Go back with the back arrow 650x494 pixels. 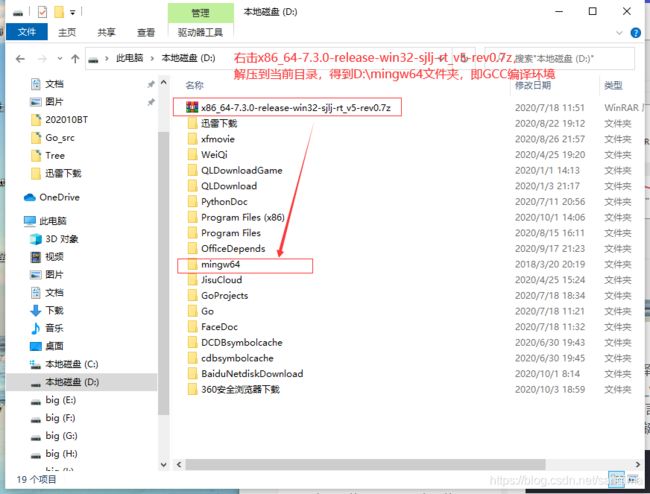click(20, 58)
